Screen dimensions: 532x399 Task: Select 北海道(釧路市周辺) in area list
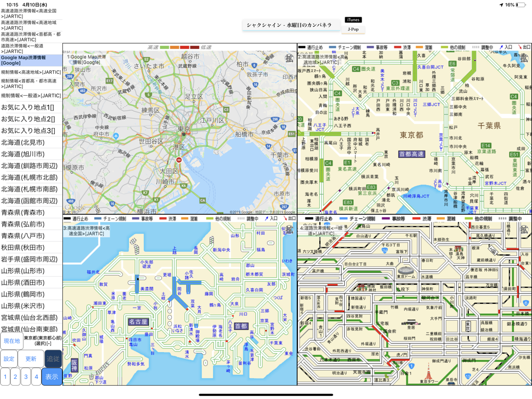click(31, 166)
